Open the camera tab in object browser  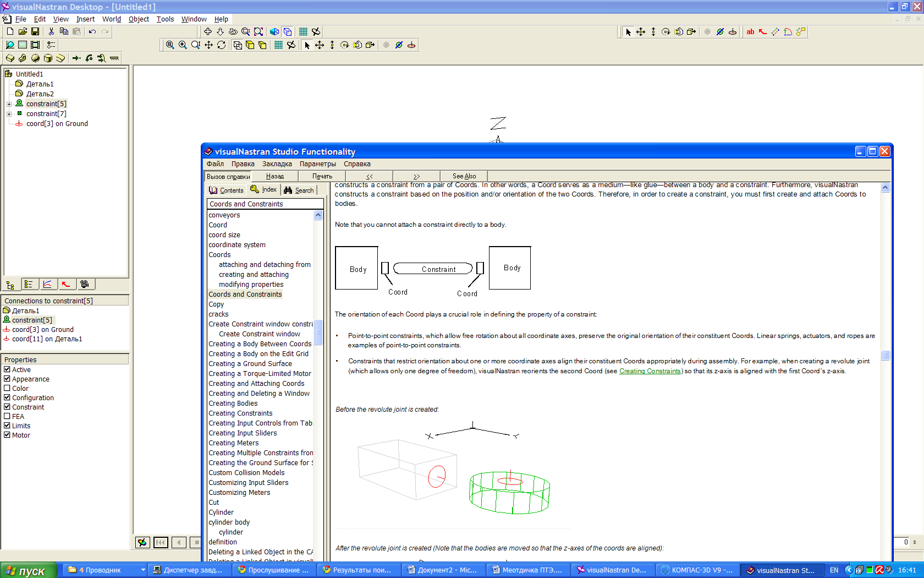click(x=85, y=284)
